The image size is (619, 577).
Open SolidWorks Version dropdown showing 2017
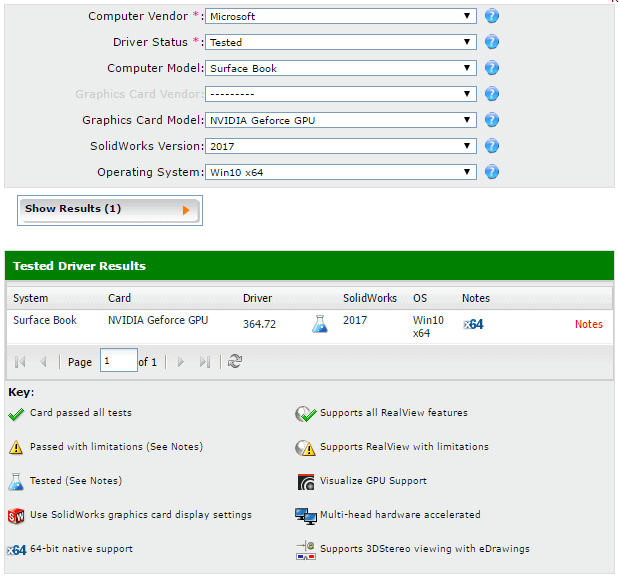[341, 146]
